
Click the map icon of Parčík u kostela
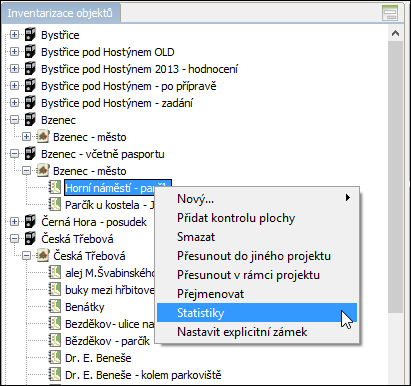coord(54,204)
